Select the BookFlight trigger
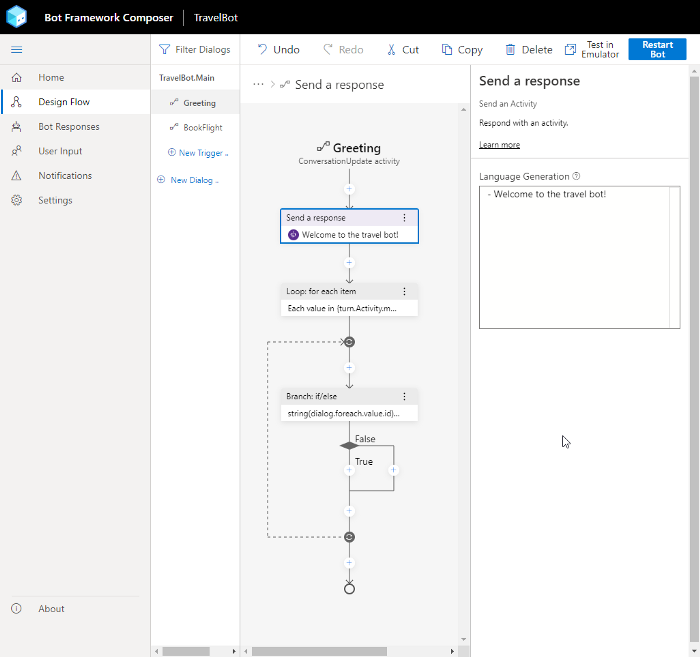The width and height of the screenshot is (700, 657). [196, 128]
